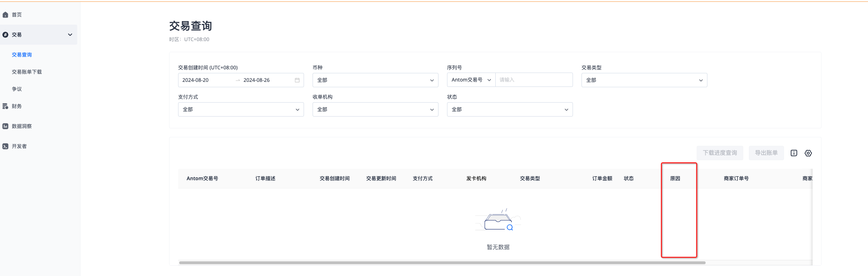This screenshot has width=868, height=276.
Task: Click the 财务 finance sidebar icon
Action: (x=5, y=106)
